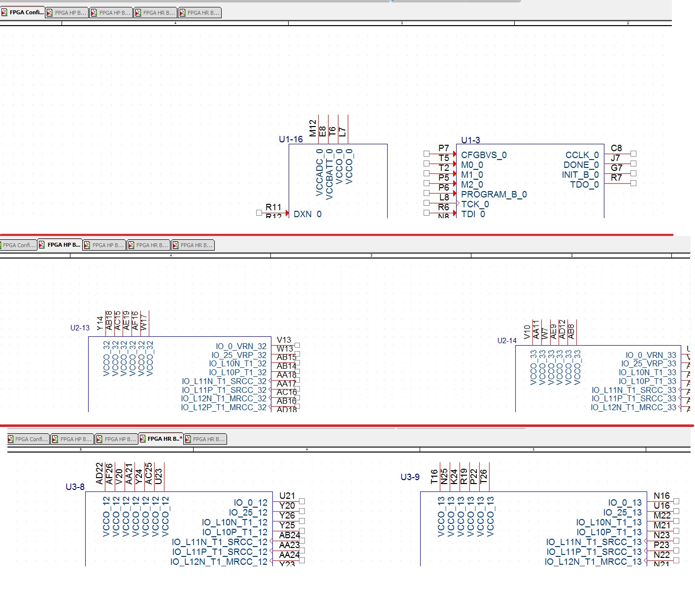Select the U1-16 component designator

[291, 139]
